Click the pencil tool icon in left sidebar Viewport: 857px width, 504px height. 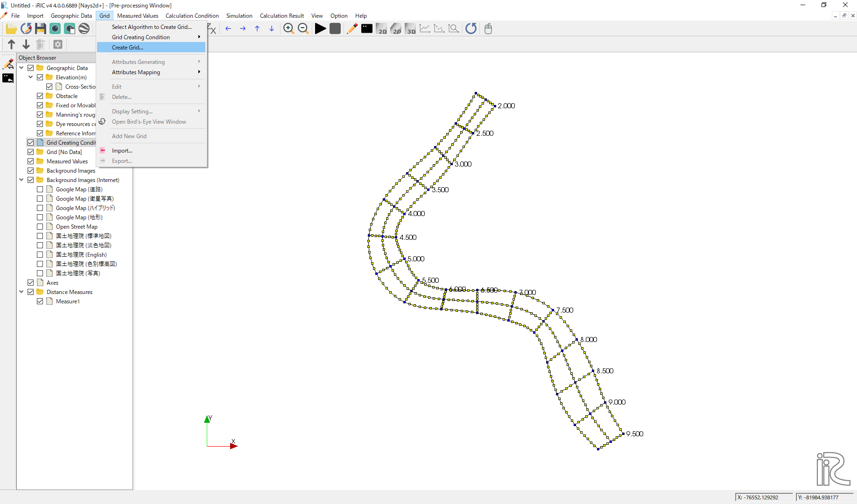coord(8,64)
